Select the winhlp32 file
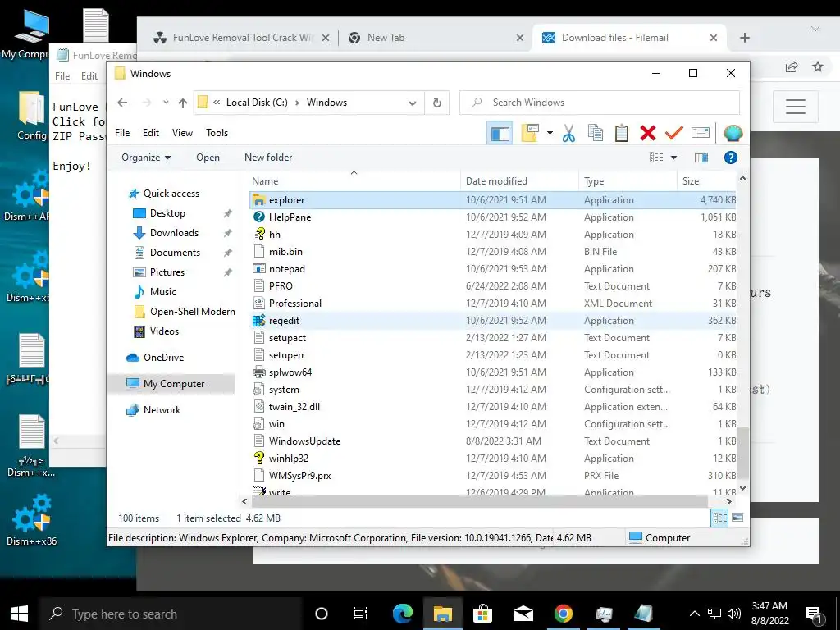This screenshot has width=840, height=630. point(493,458)
